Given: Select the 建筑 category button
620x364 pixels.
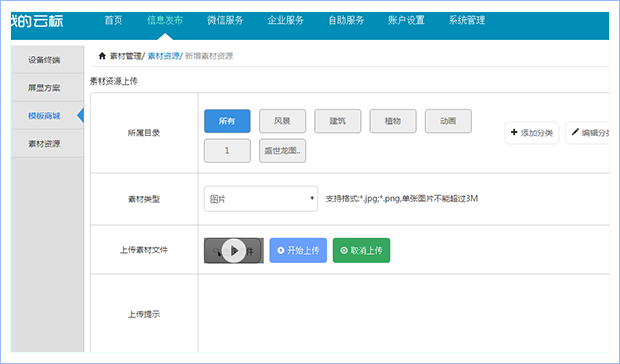Looking at the screenshot, I should 338,121.
